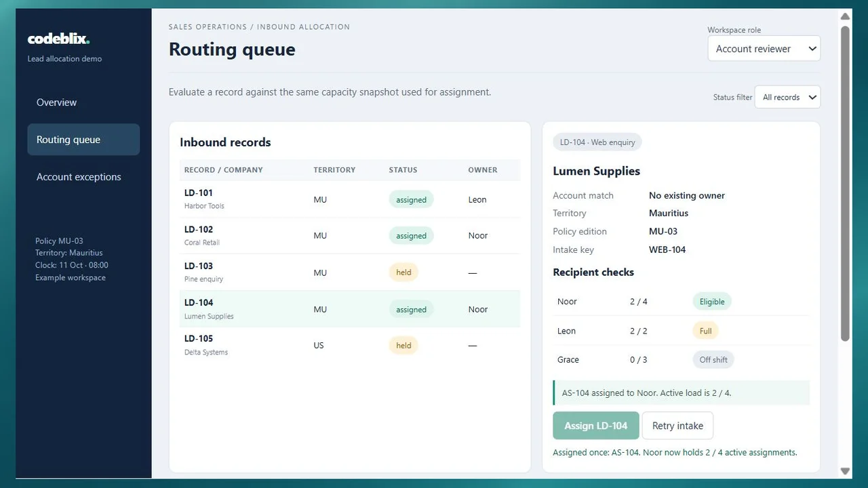Click owner Noor in the LD-102 row
Screen dimensions: 868x488
click(x=478, y=236)
